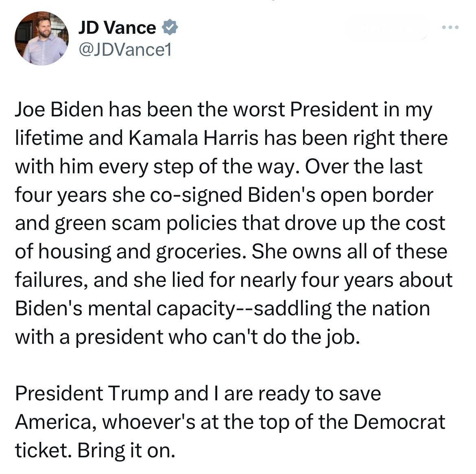The height and width of the screenshot is (474, 476).
Task: Open JD Vance's profile picture
Action: pos(42,38)
